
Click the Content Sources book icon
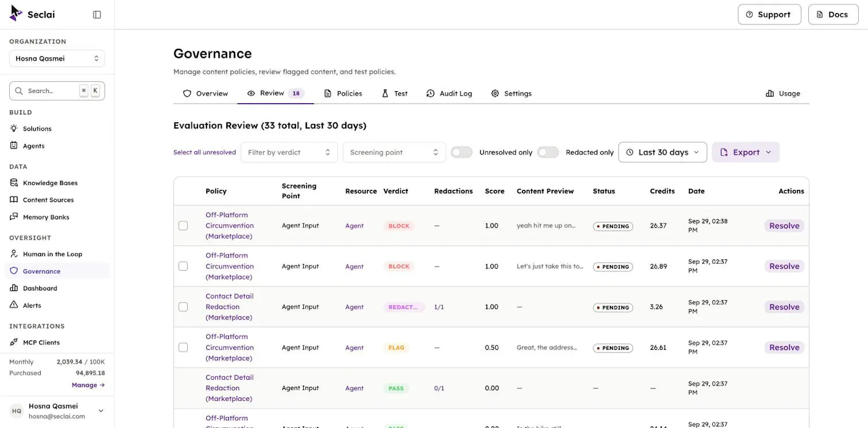pyautogui.click(x=14, y=200)
